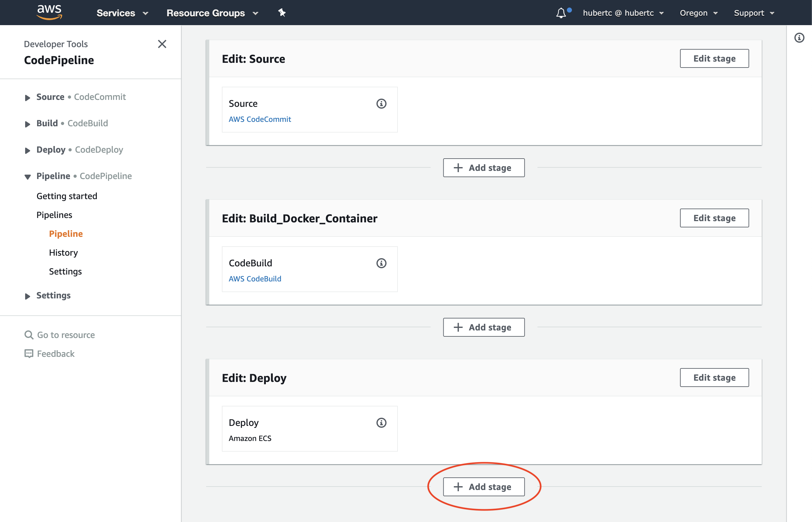Screen dimensions: 812x522
Task: Open pipeline History
Action: click(x=63, y=253)
